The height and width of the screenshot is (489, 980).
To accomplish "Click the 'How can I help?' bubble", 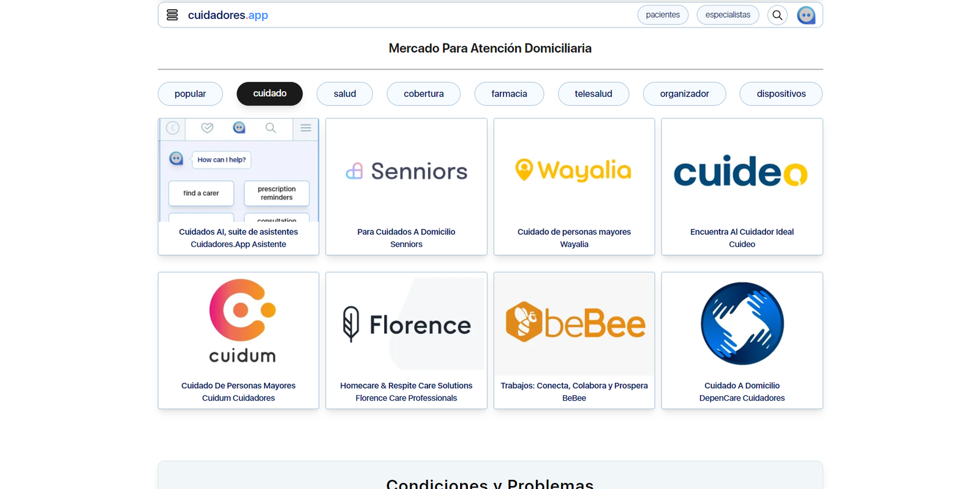I will tap(221, 160).
